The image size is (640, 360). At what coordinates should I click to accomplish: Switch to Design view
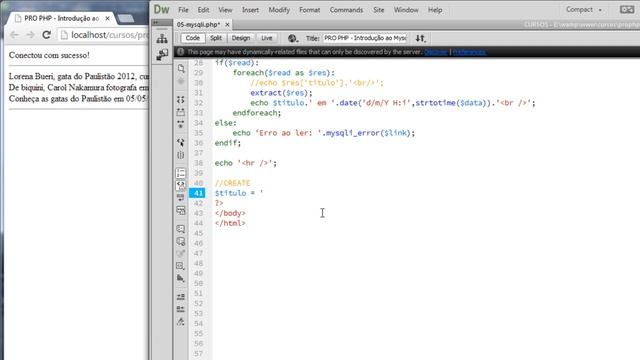pos(241,38)
